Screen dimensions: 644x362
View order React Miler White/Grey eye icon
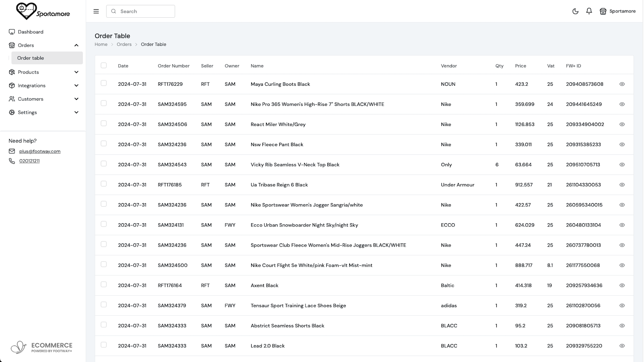click(622, 124)
